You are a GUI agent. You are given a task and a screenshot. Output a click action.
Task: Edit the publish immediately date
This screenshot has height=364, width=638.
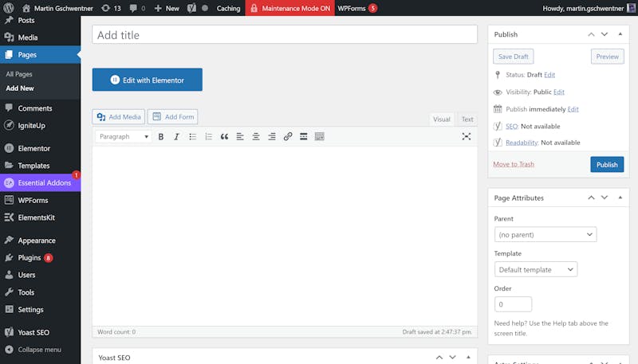pyautogui.click(x=573, y=109)
